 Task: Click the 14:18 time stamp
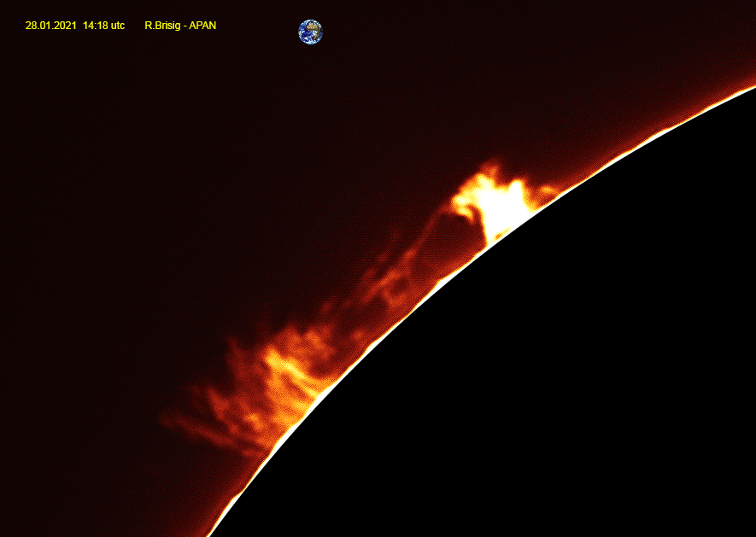tap(95, 26)
